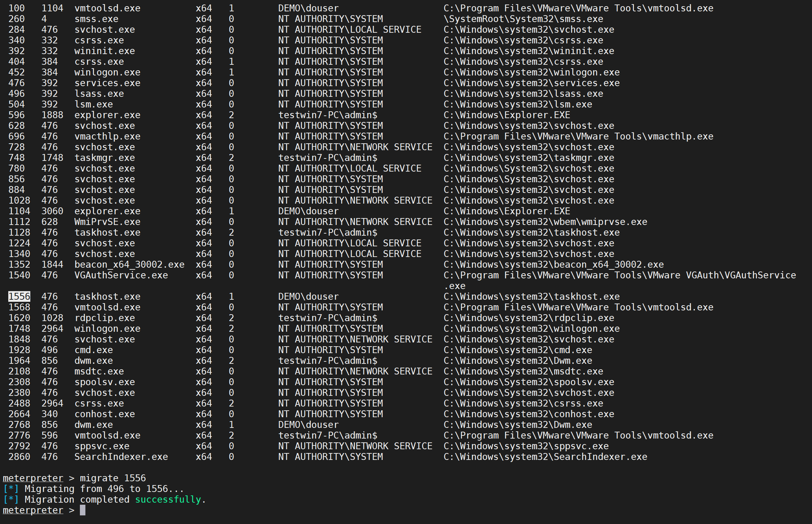Click beacon_x64_30002.exe process name
Image resolution: width=812 pixels, height=524 pixels.
coord(129,265)
